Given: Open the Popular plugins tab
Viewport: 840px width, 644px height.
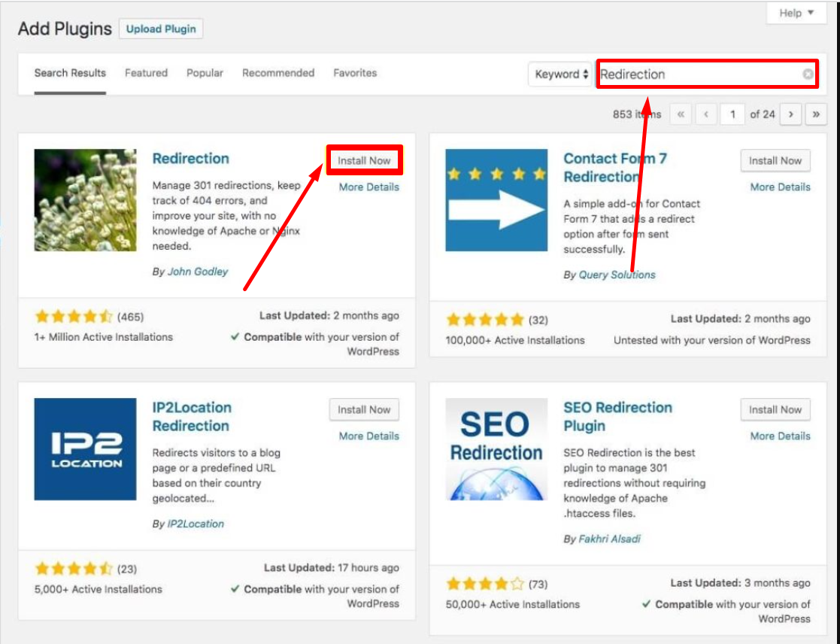Looking at the screenshot, I should coord(205,73).
